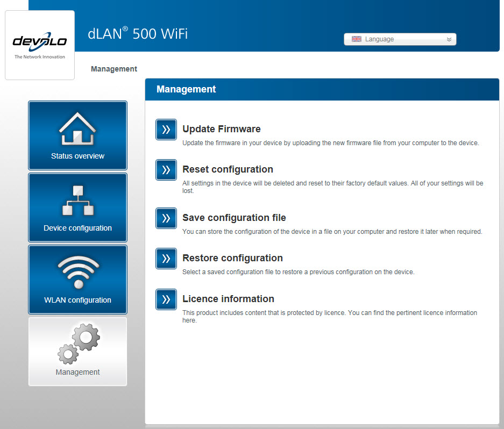Open the Licence information heading link
The height and width of the screenshot is (429, 504).
(x=228, y=299)
